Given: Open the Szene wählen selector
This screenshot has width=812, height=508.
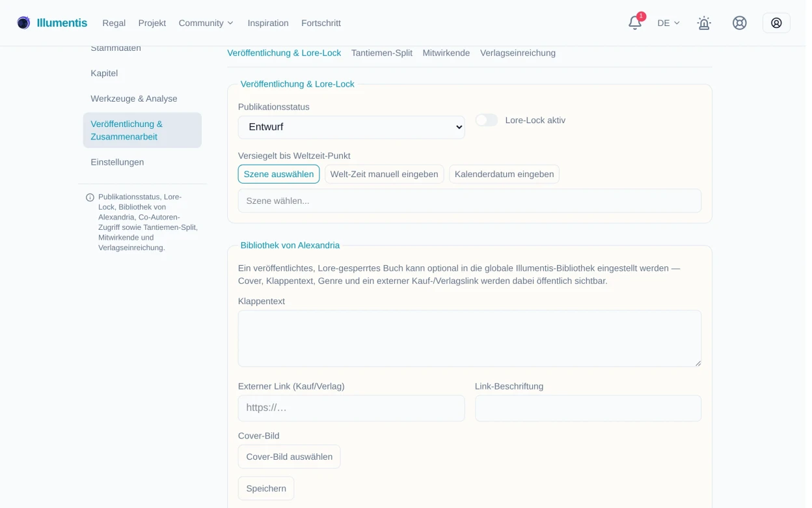Looking at the screenshot, I should 470,201.
